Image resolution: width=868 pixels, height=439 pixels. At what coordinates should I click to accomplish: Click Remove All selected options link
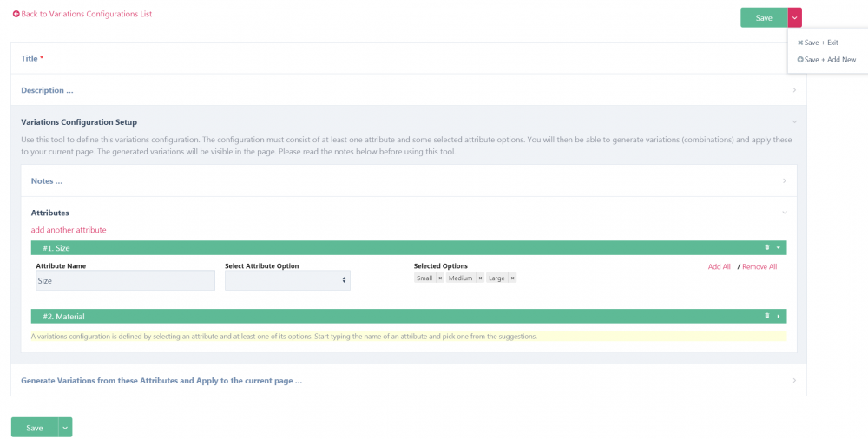click(x=759, y=266)
